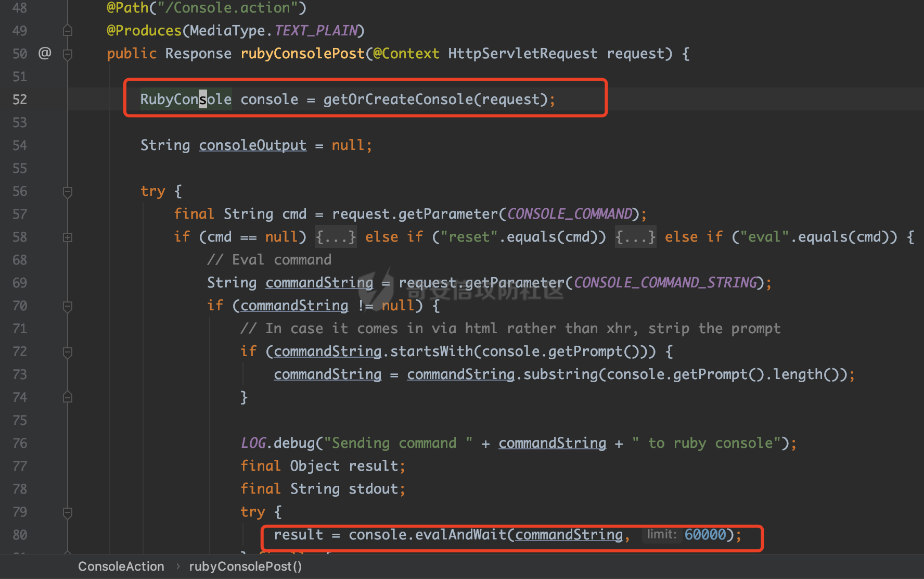The height and width of the screenshot is (579, 924).
Task: Click the getOrCreateConsole method call
Action: click(x=398, y=99)
